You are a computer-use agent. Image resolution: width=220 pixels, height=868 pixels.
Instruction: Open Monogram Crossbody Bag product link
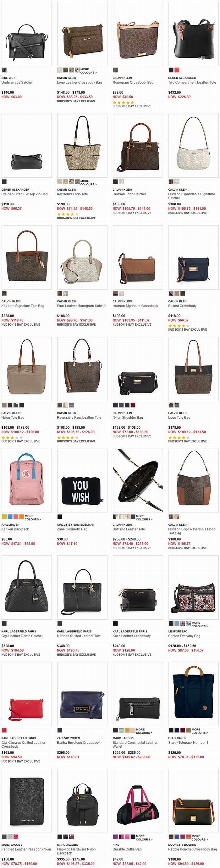(133, 82)
